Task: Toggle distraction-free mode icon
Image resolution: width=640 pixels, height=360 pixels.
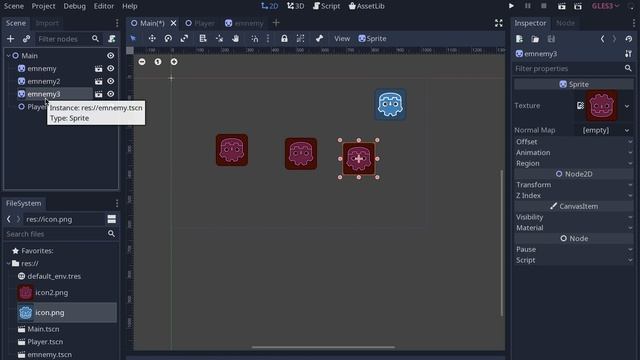Action: click(x=499, y=23)
